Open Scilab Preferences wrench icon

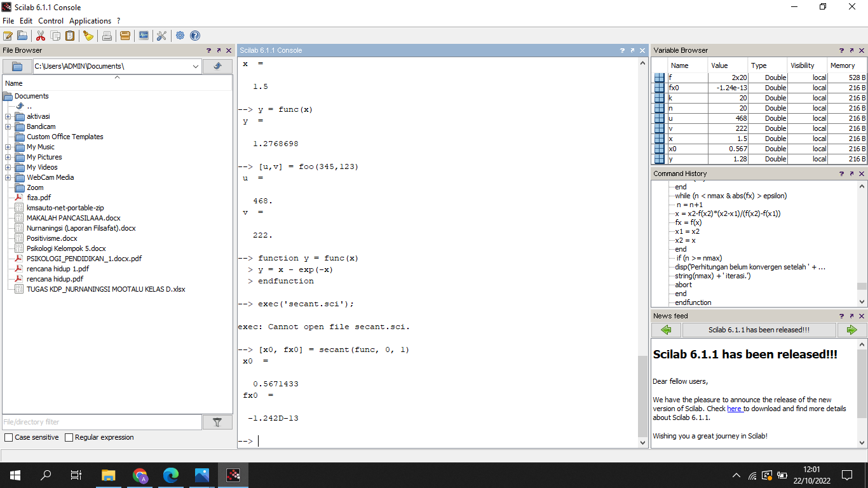161,36
